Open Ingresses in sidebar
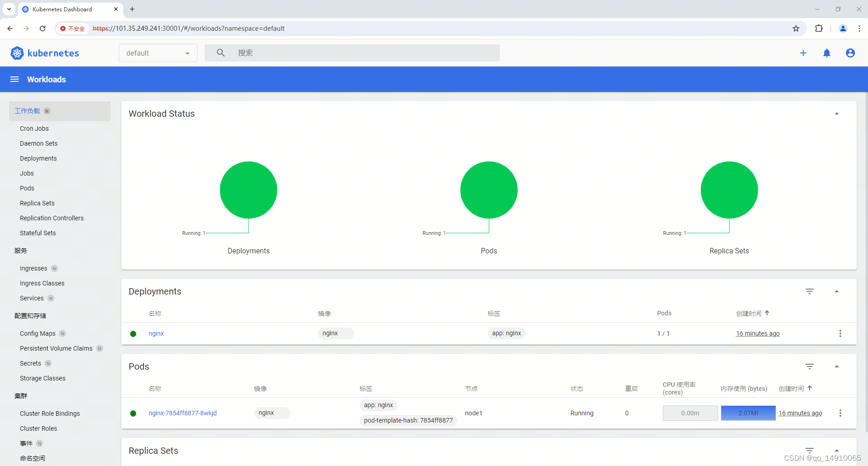This screenshot has width=868, height=466. click(x=34, y=268)
